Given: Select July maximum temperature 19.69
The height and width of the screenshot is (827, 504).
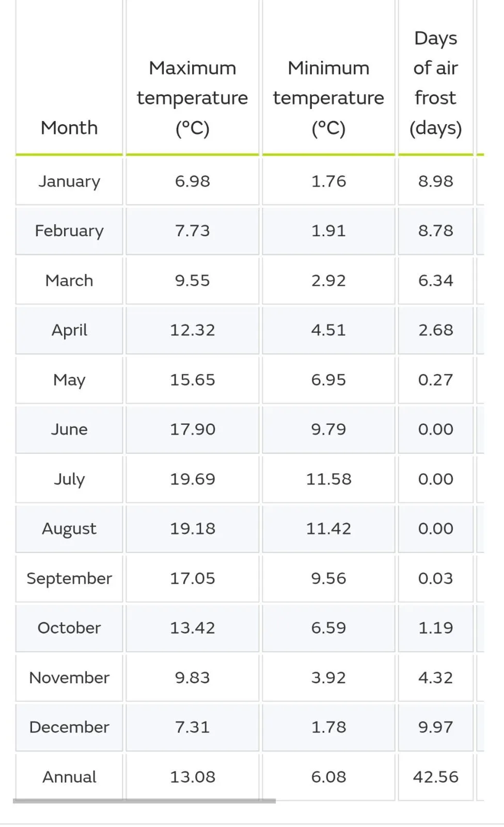Looking at the screenshot, I should tap(192, 479).
